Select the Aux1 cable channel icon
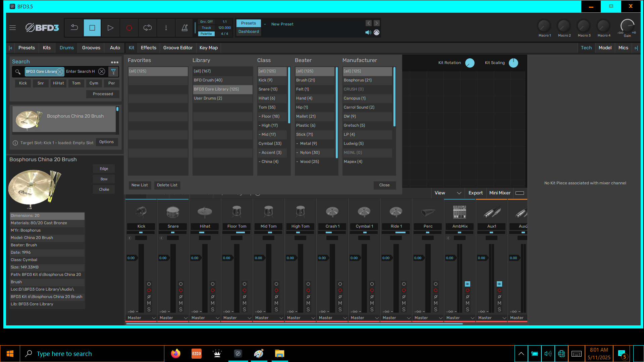Image resolution: width=644 pixels, height=362 pixels. tap(492, 212)
